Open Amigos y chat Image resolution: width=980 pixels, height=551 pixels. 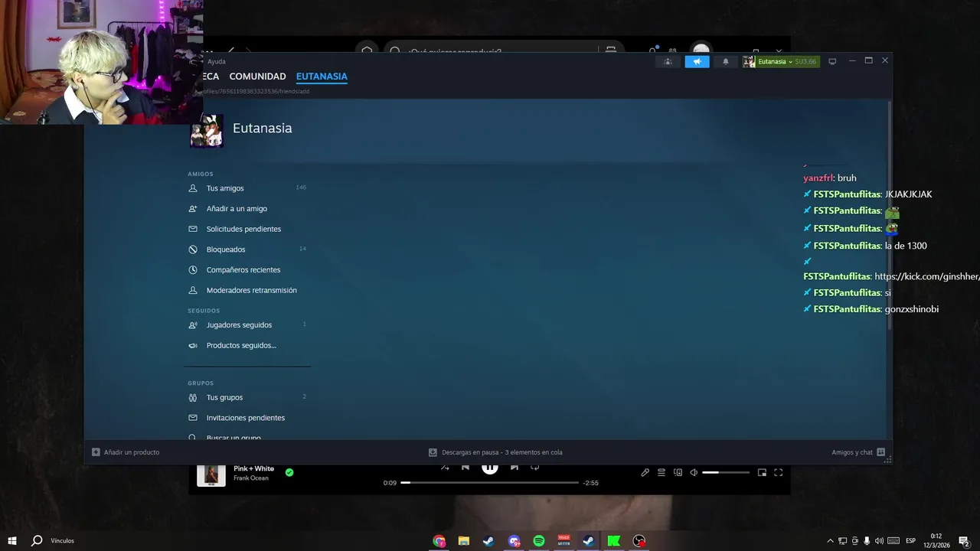(x=858, y=452)
